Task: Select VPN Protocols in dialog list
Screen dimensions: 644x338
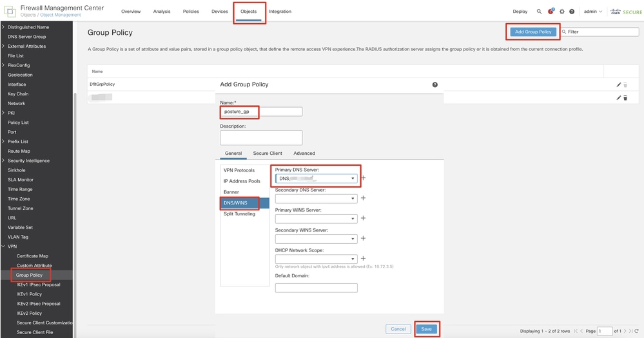Action: point(239,170)
